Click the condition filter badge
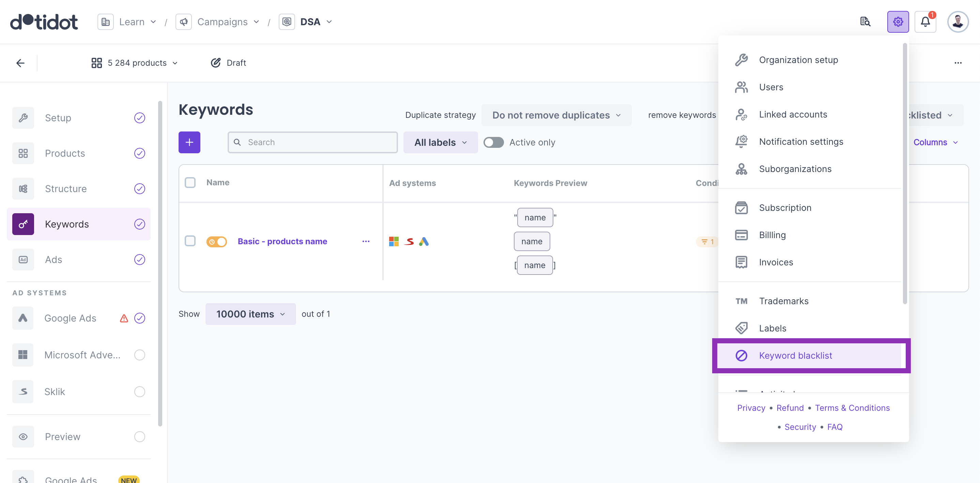The image size is (980, 483). click(707, 242)
